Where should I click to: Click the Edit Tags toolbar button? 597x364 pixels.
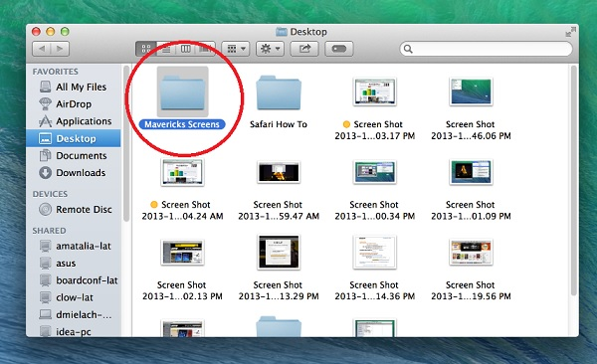339,49
